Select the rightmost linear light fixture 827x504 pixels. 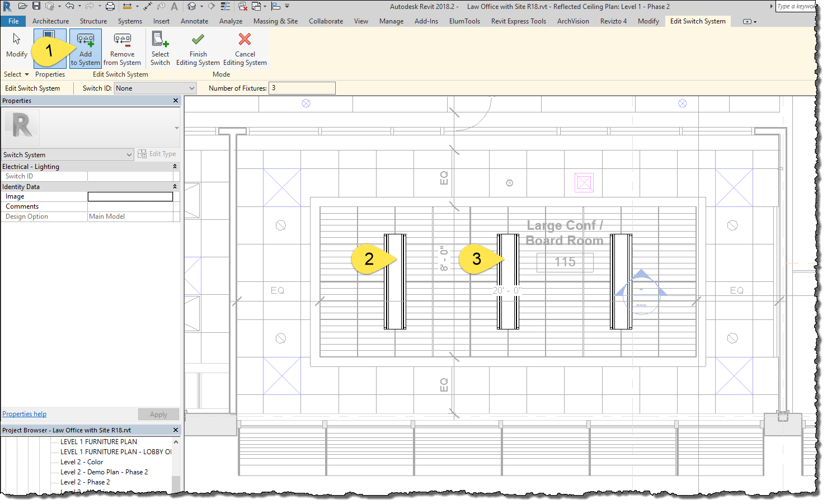coord(621,281)
